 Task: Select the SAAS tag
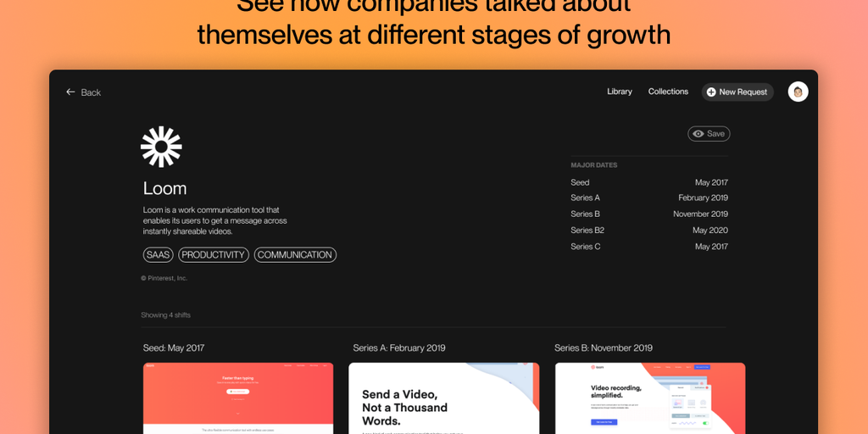click(159, 254)
